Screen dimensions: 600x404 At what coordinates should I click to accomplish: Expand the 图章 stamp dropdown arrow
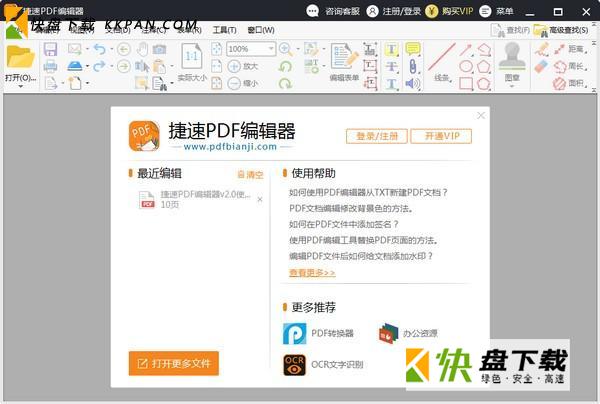coord(512,86)
